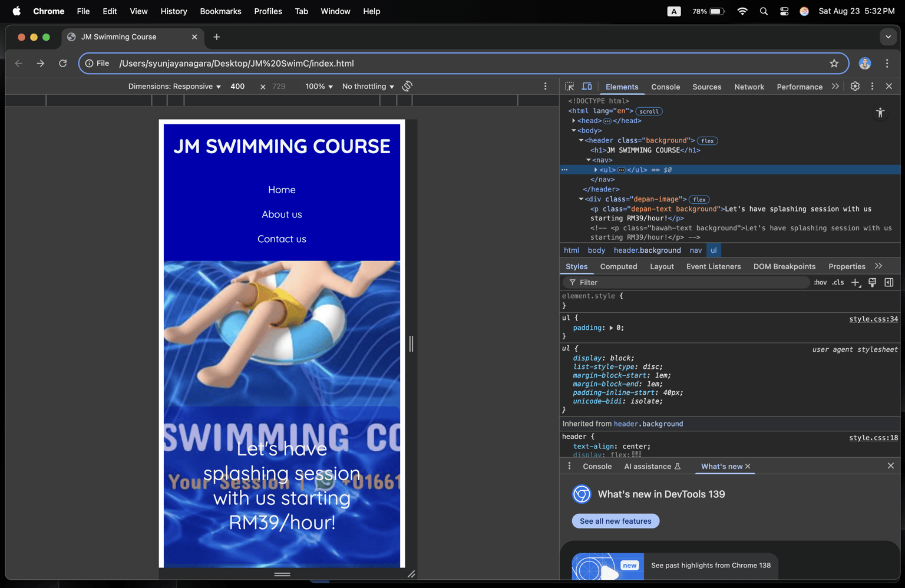905x588 pixels.
Task: Click the About us navigation link
Action: coord(282,214)
